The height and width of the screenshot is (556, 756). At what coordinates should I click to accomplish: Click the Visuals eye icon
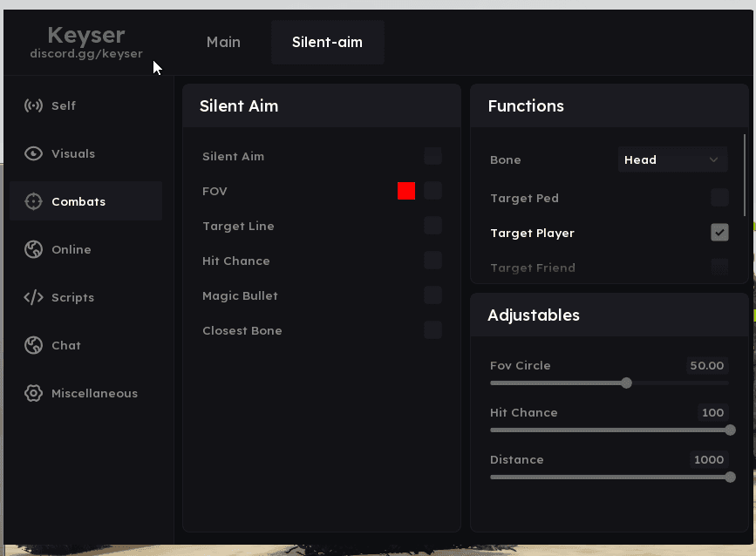tap(33, 153)
